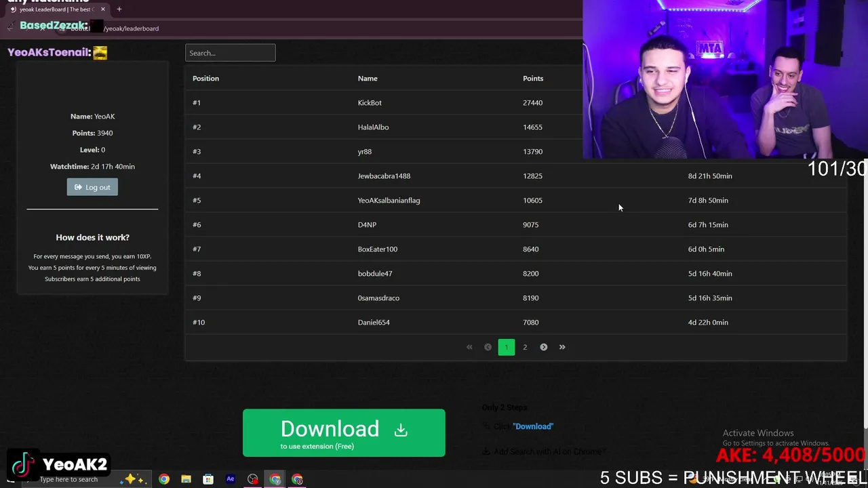The image size is (868, 488).
Task: Click the 4d 22h 0min watchtime
Action: [708, 323]
